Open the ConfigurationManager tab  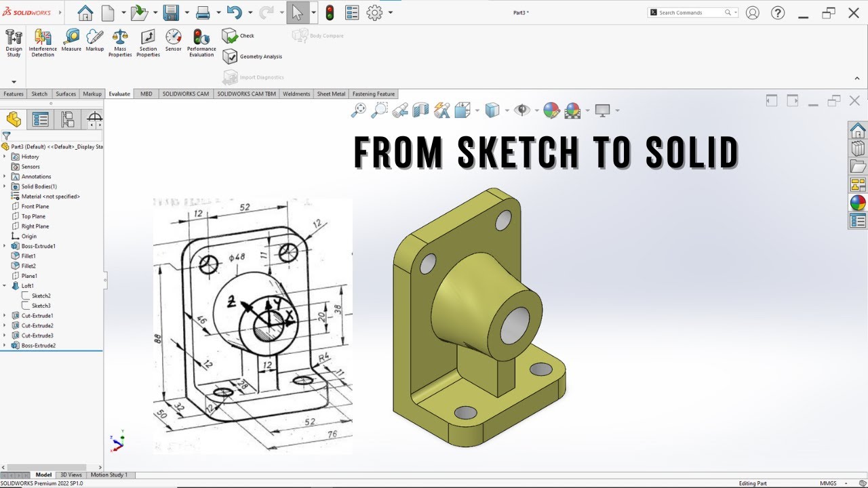click(68, 120)
